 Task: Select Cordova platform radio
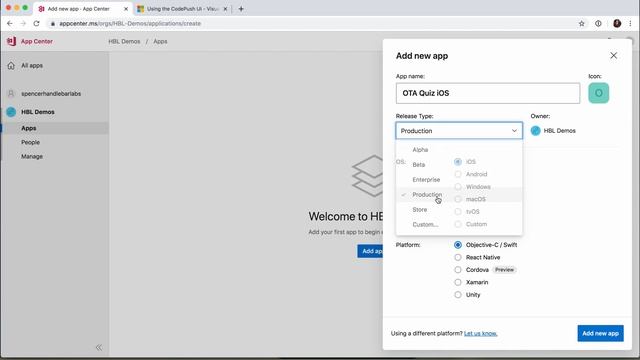click(x=458, y=270)
